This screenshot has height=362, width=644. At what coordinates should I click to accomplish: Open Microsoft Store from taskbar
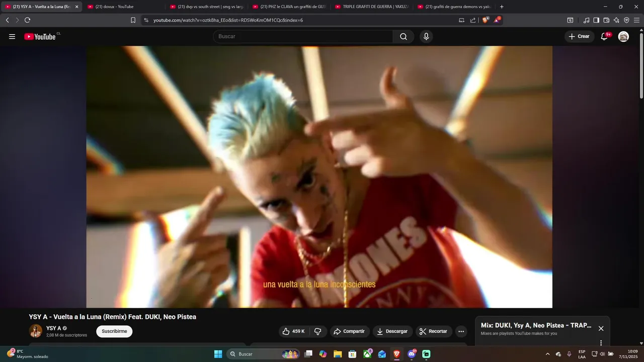coord(353,354)
